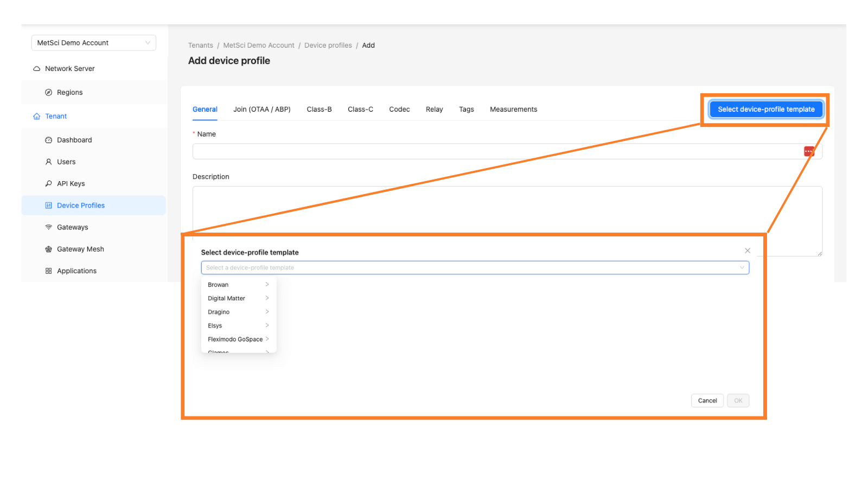
Task: Open the Tenant home section
Action: click(x=56, y=116)
